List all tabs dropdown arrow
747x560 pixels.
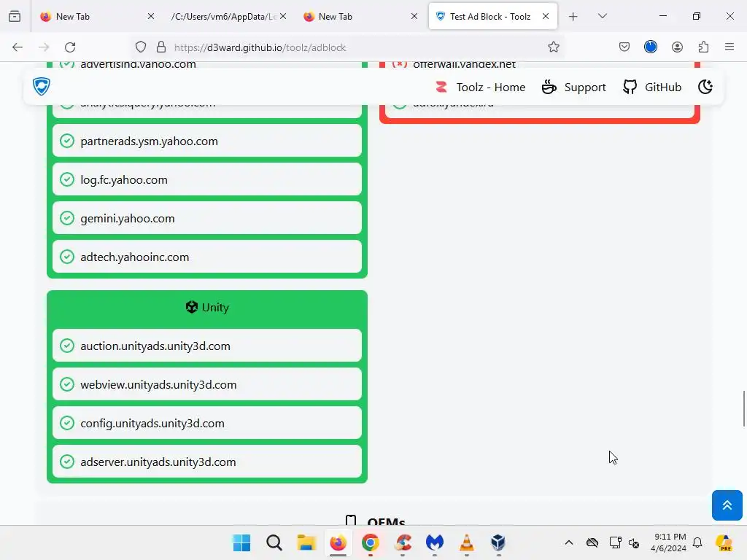click(x=602, y=16)
